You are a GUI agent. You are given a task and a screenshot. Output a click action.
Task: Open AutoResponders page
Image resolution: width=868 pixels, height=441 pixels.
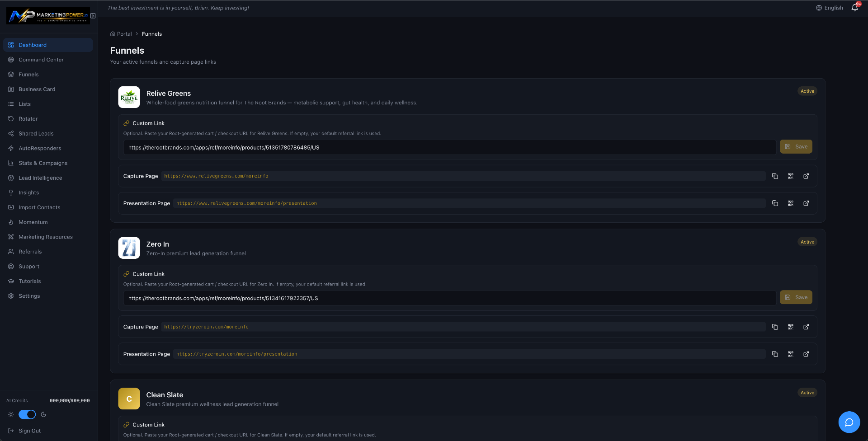[x=48, y=148]
